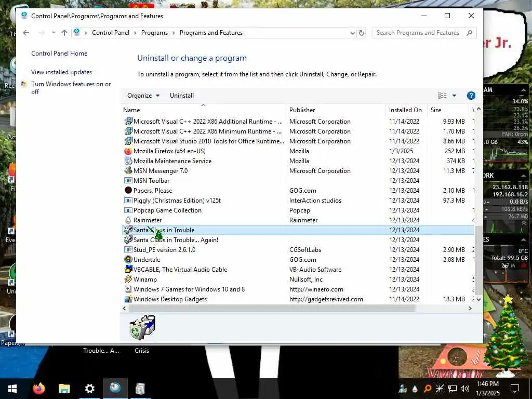532x399 pixels.
Task: Click the Popcap Game Collection icon
Action: click(128, 210)
